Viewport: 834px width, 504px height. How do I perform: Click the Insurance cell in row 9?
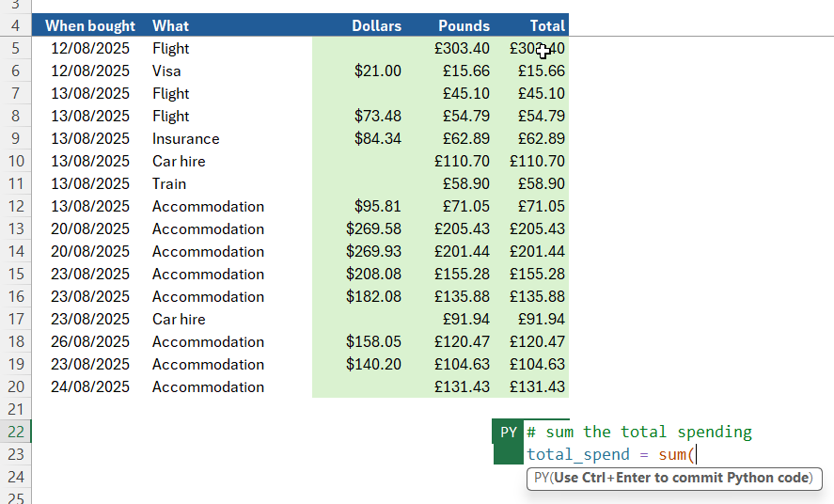[x=186, y=139]
